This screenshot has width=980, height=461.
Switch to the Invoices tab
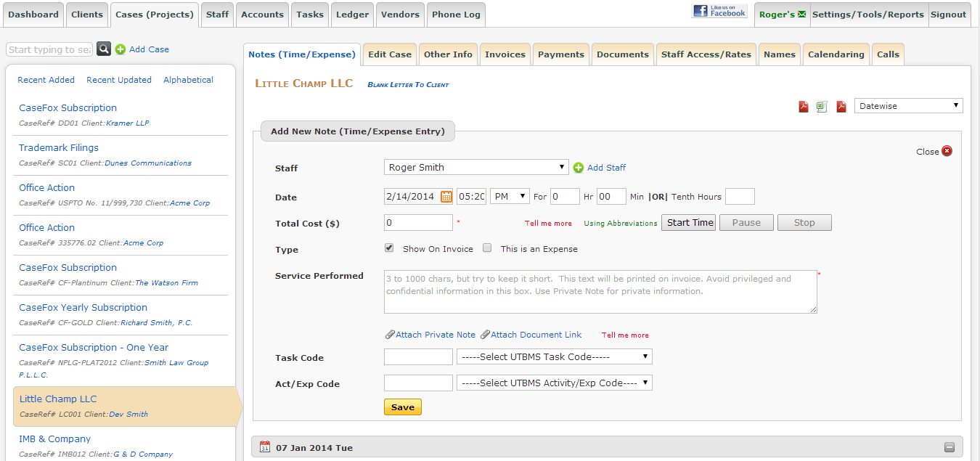pos(505,54)
